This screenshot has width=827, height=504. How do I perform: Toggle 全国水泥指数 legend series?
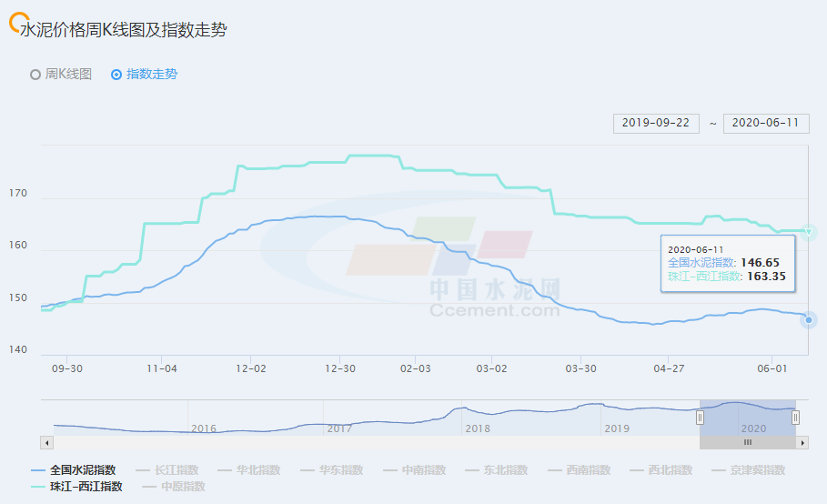tap(74, 470)
